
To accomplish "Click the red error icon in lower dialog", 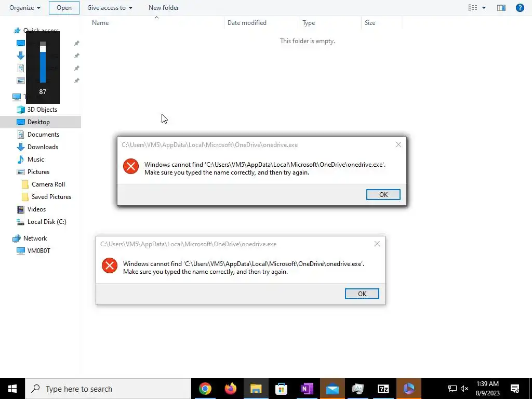I will [110, 265].
